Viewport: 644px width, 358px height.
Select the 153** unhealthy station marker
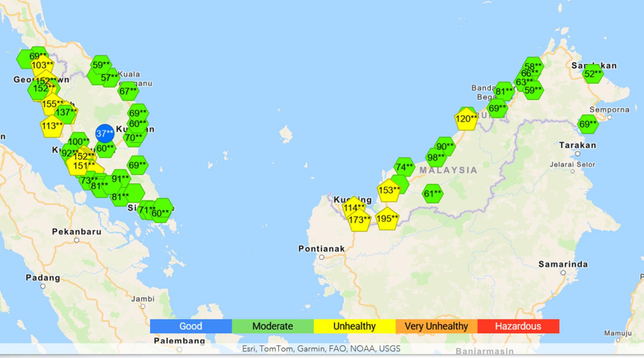(x=389, y=190)
